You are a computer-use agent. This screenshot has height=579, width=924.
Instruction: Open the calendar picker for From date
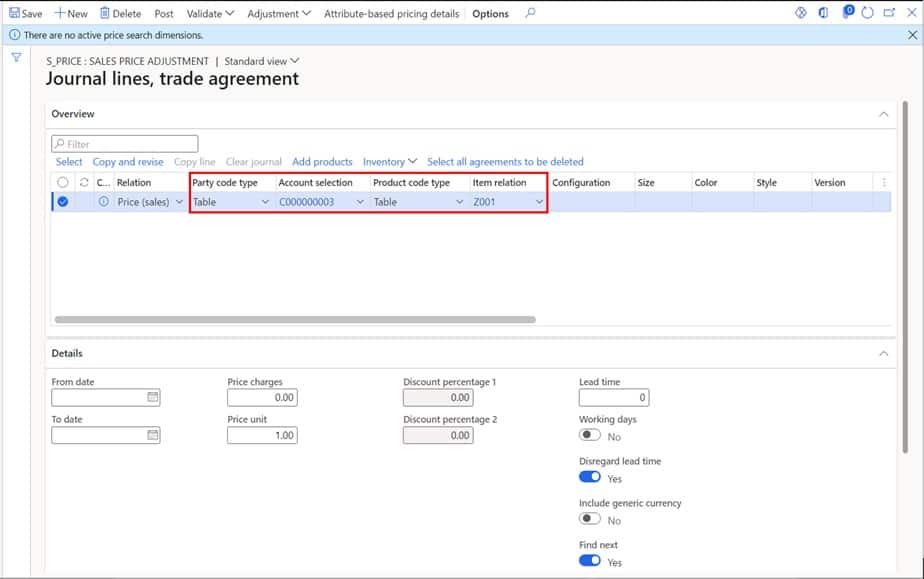click(151, 396)
